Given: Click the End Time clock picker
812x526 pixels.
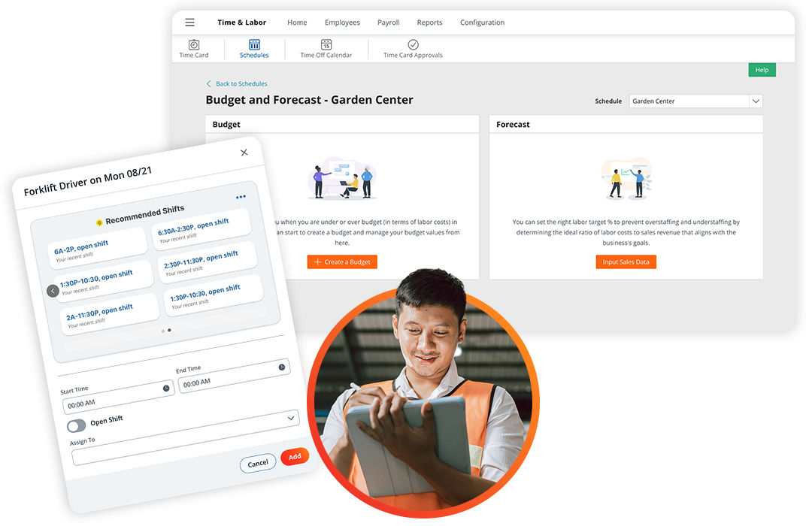Looking at the screenshot, I should 281,367.
